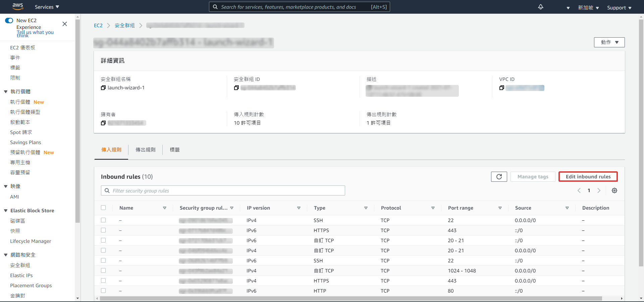Copy the security group ID value
Screen dimensions: 644x302
[x=236, y=88]
